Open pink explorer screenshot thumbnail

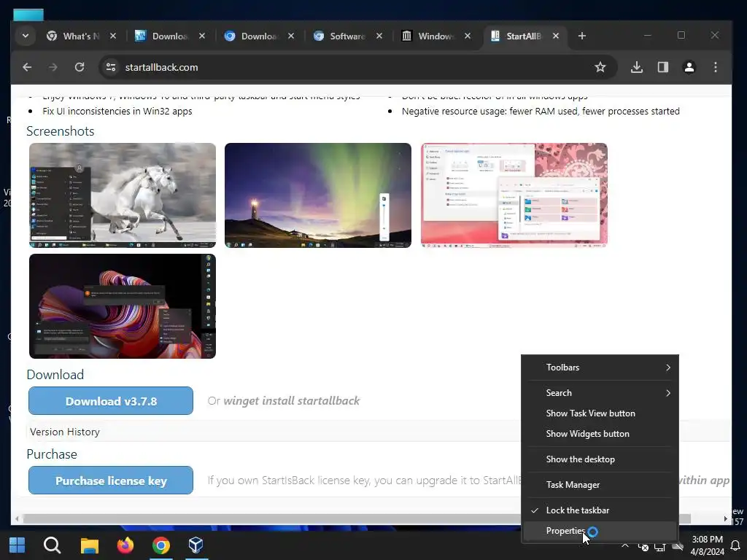pyautogui.click(x=514, y=195)
